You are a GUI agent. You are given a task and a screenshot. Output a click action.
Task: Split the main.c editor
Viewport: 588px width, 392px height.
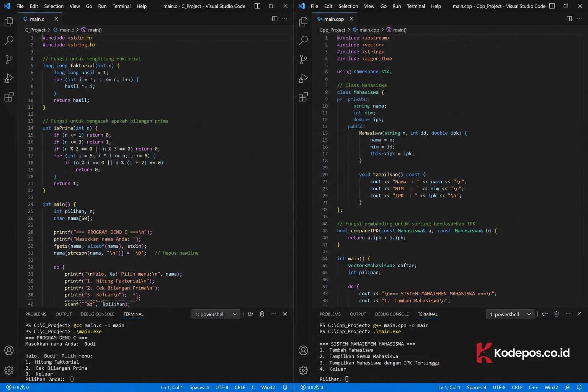point(274,19)
